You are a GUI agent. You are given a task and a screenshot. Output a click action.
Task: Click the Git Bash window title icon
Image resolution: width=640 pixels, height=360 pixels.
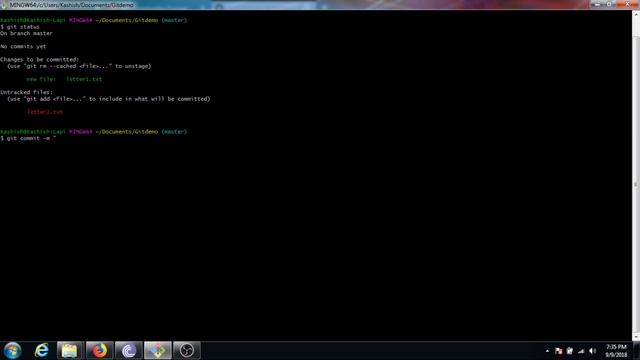[4, 5]
